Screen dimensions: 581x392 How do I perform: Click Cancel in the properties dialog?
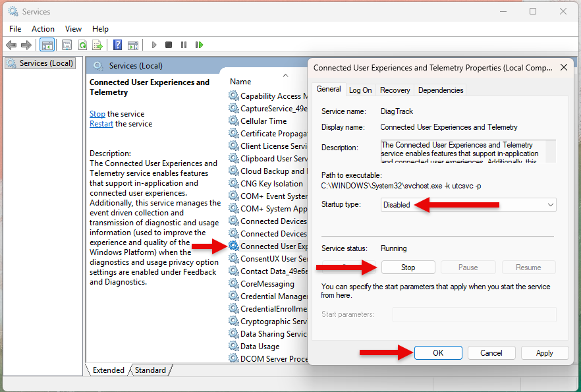point(491,352)
